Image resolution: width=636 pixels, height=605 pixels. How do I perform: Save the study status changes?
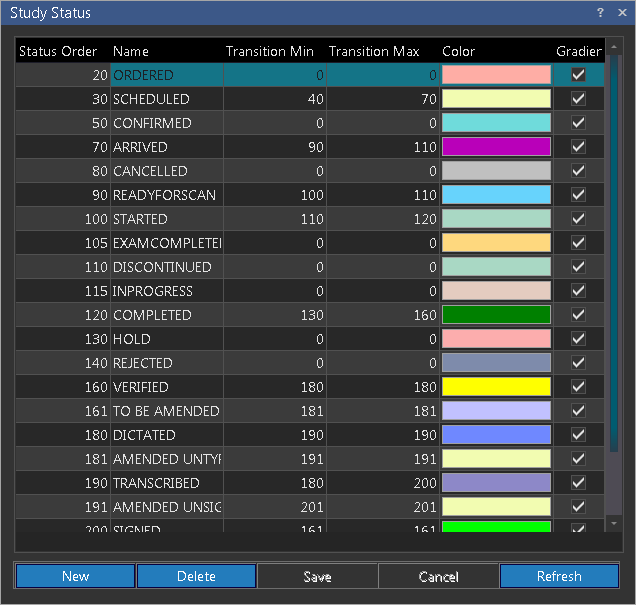pyautogui.click(x=317, y=576)
